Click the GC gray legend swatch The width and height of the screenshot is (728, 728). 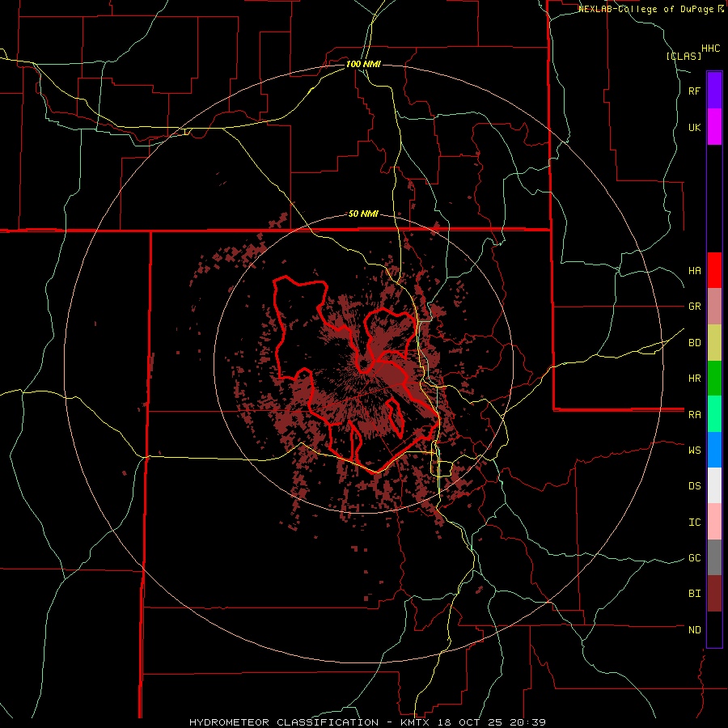714,557
